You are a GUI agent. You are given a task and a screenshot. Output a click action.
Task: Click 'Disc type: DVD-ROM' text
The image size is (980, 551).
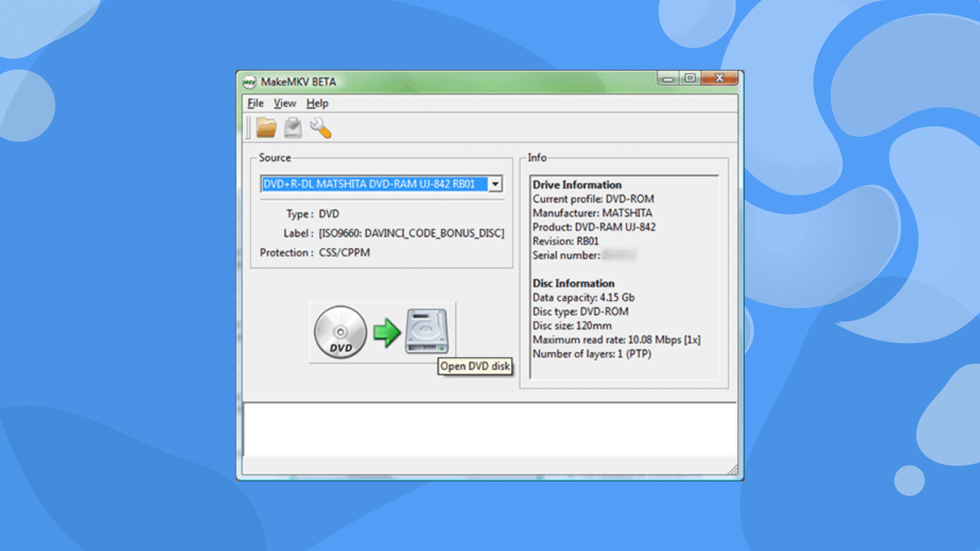(x=580, y=311)
